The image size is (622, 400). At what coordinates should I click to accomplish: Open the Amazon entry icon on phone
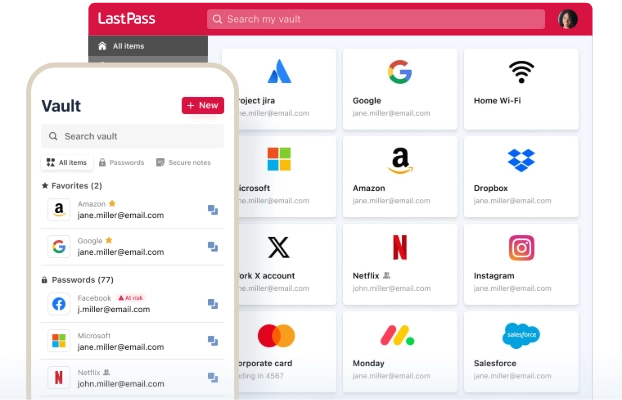point(59,209)
